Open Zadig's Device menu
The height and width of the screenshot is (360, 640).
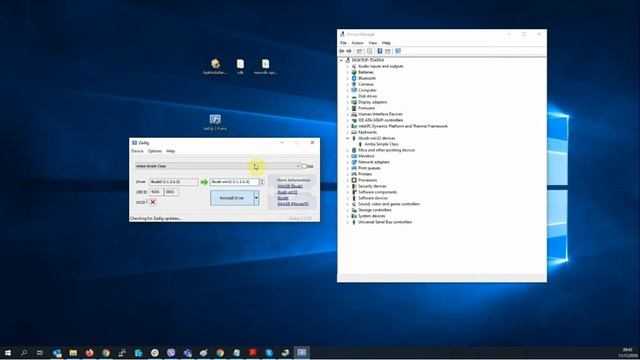point(137,151)
